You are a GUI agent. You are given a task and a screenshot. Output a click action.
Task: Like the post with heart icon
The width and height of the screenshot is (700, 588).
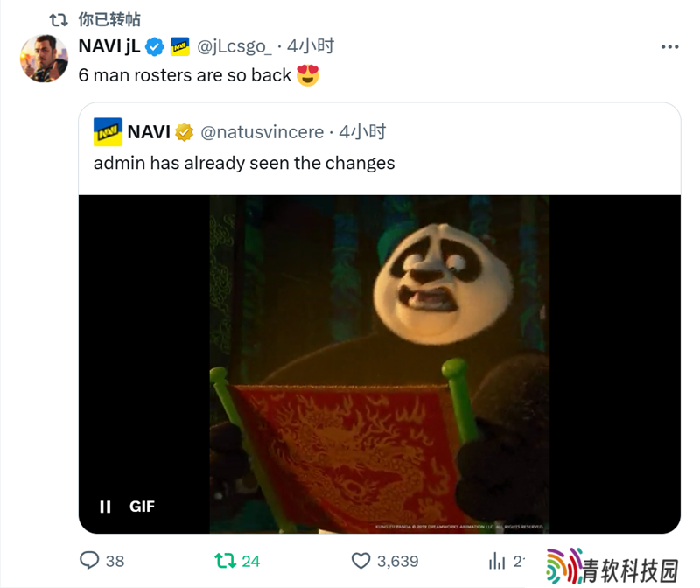pyautogui.click(x=360, y=561)
